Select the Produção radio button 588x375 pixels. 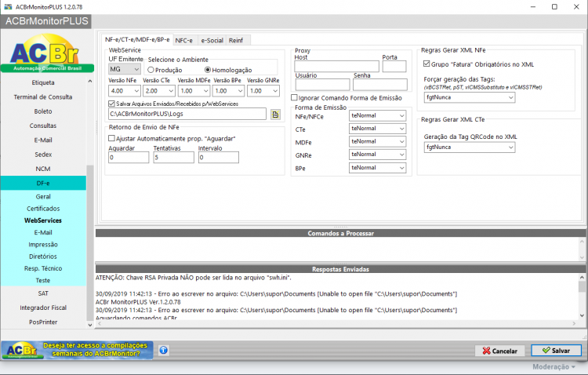(x=151, y=70)
